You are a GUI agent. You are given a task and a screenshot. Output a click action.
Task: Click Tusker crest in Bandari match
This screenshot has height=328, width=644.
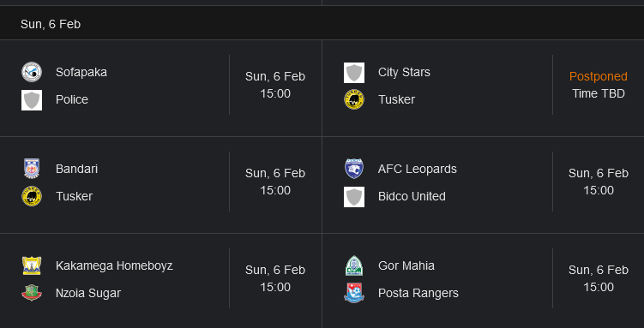32,196
